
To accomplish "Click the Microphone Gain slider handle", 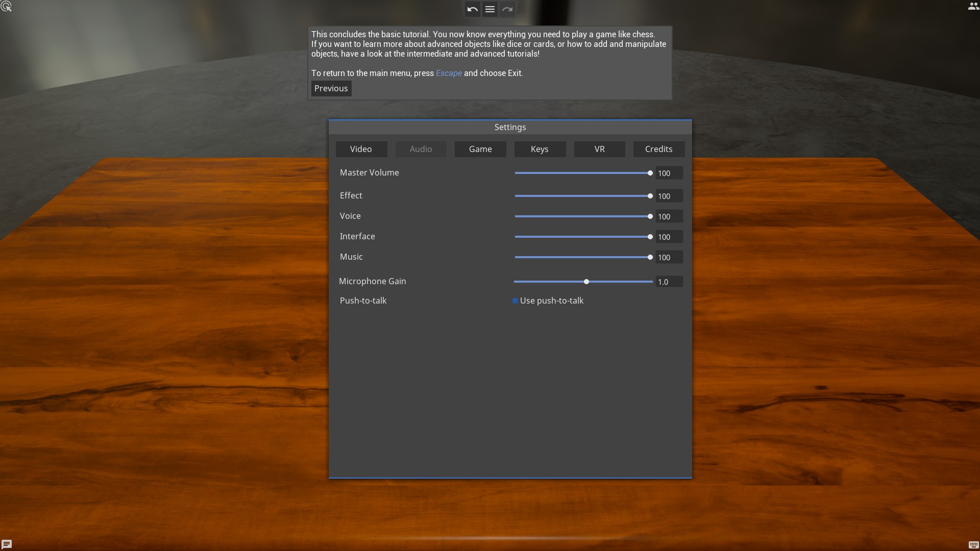I will coord(586,282).
